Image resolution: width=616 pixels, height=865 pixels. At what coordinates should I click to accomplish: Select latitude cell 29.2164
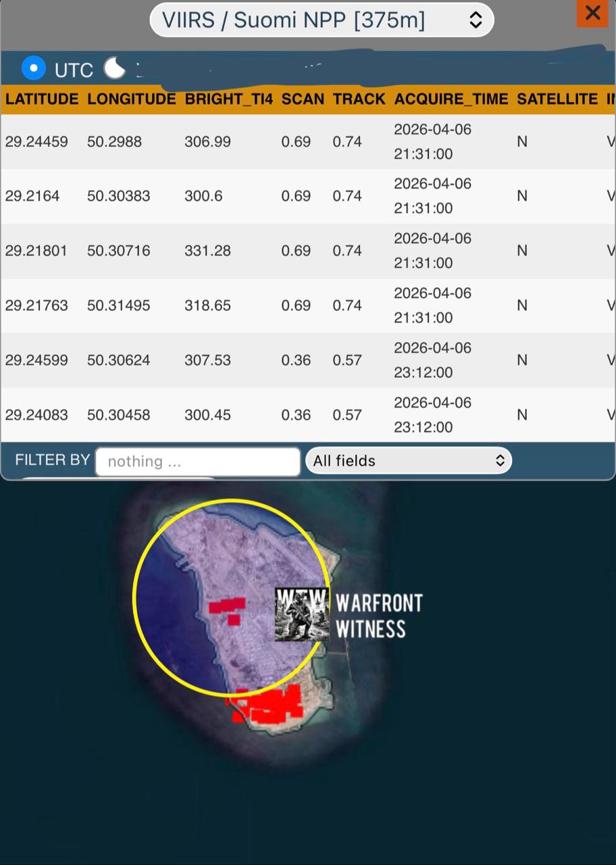coord(32,197)
